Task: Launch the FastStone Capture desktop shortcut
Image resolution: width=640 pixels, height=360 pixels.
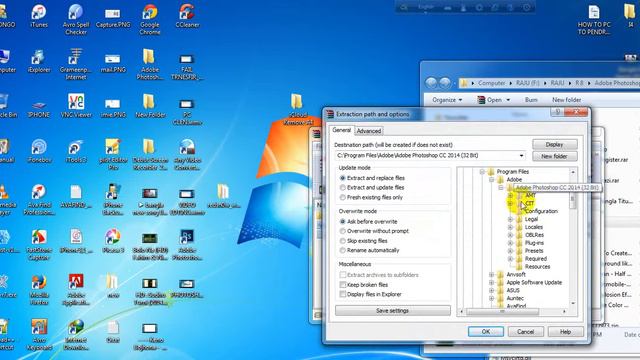Action: [39, 244]
